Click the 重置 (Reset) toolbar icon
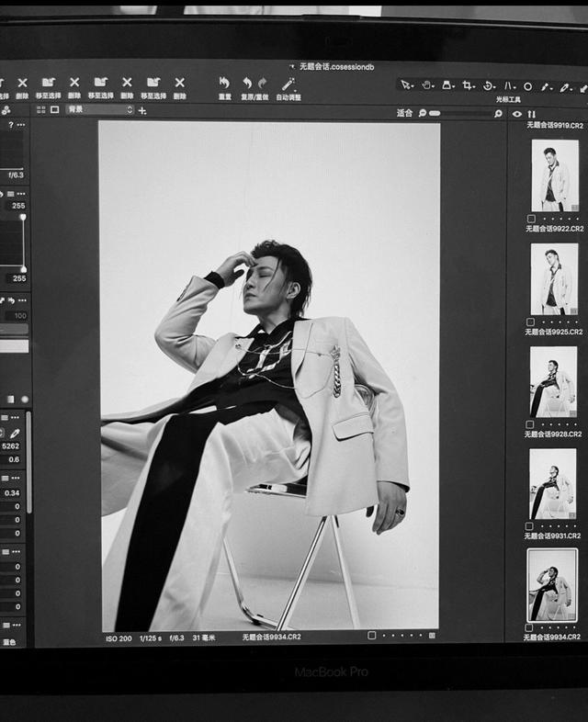The width and height of the screenshot is (588, 722). pos(224,84)
